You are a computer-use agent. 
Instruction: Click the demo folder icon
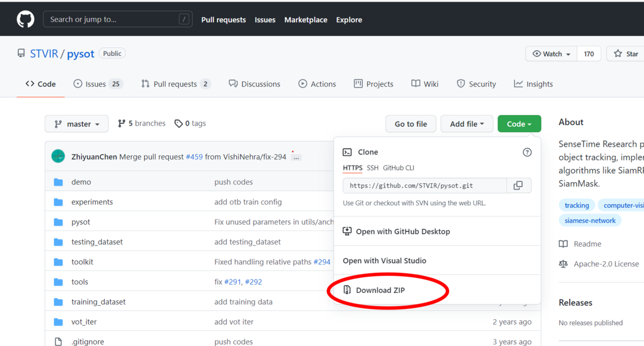(x=58, y=182)
